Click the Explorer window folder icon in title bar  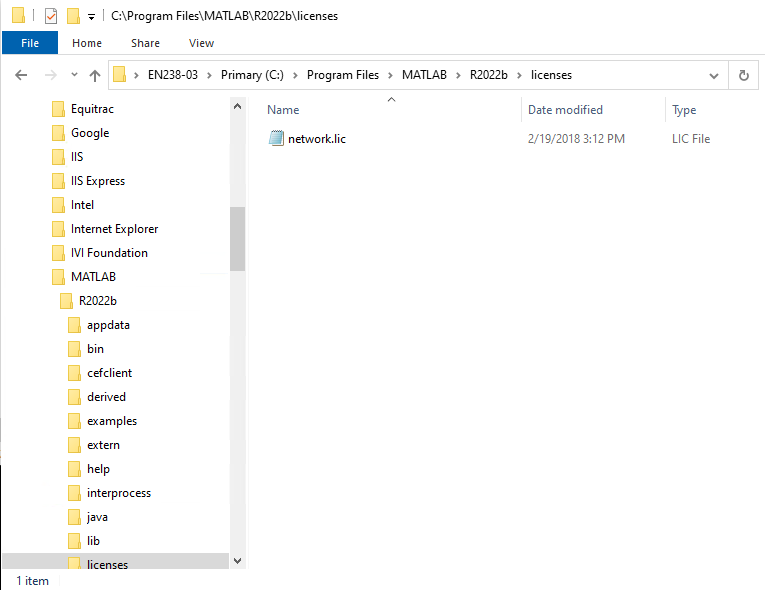(18, 15)
